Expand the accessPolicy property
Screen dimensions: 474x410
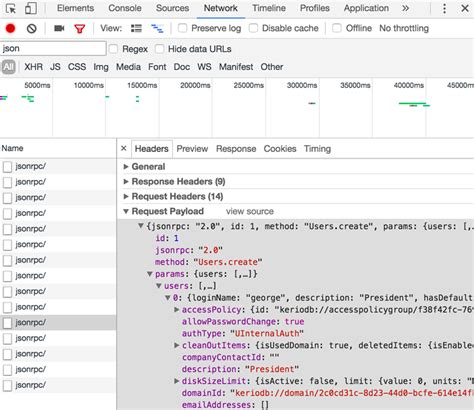[x=177, y=310]
